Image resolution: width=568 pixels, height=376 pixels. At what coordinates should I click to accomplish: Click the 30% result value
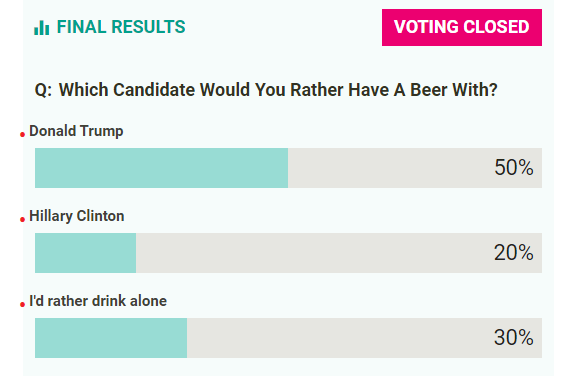click(514, 338)
